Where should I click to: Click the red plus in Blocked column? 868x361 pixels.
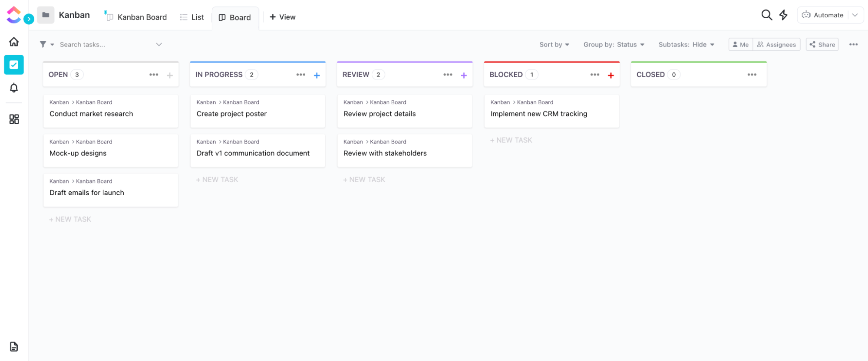(x=611, y=75)
